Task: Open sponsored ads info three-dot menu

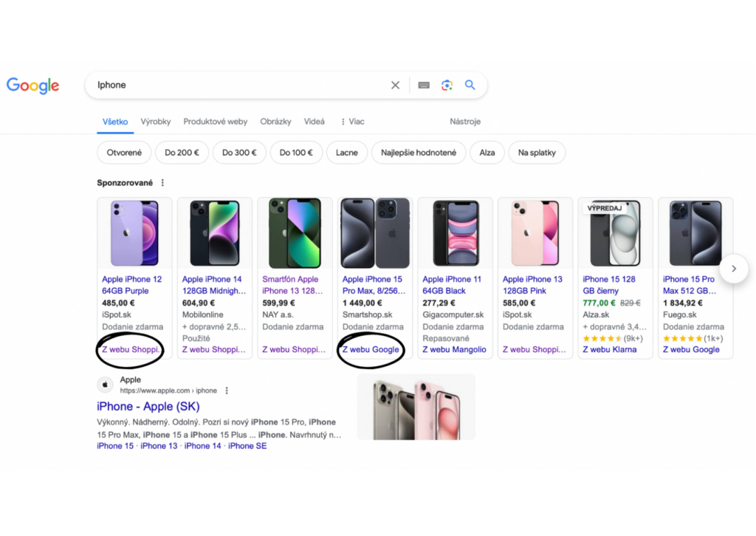Action: (163, 182)
